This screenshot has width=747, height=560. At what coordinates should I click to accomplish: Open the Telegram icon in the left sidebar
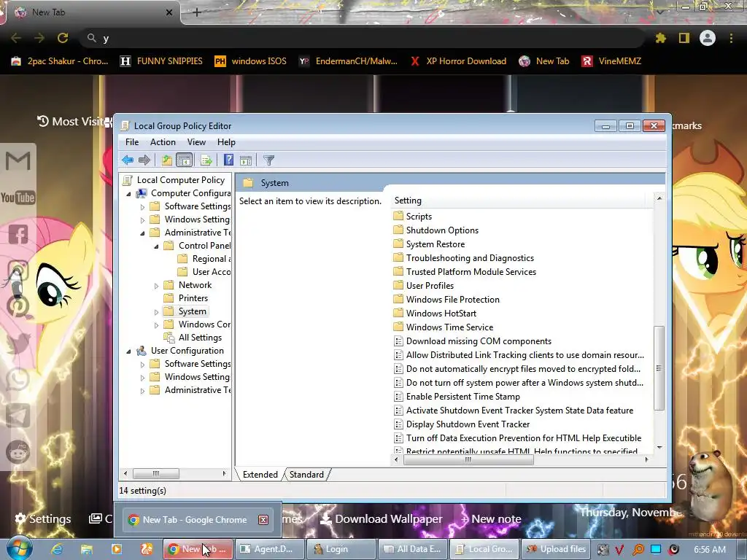(x=18, y=415)
